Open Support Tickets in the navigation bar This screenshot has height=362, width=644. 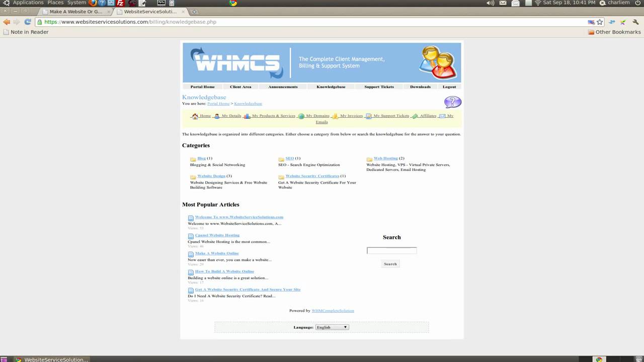click(379, 87)
